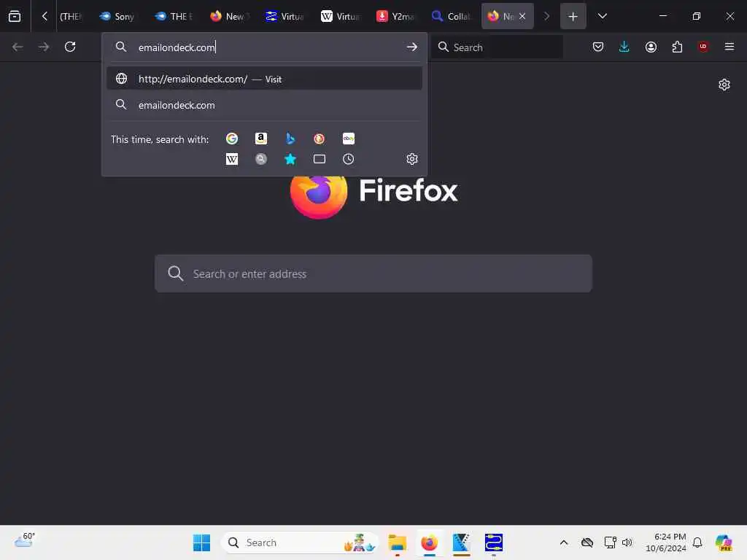This screenshot has width=747, height=560.
Task: Click the Firefox taskbar icon
Action: [x=429, y=542]
